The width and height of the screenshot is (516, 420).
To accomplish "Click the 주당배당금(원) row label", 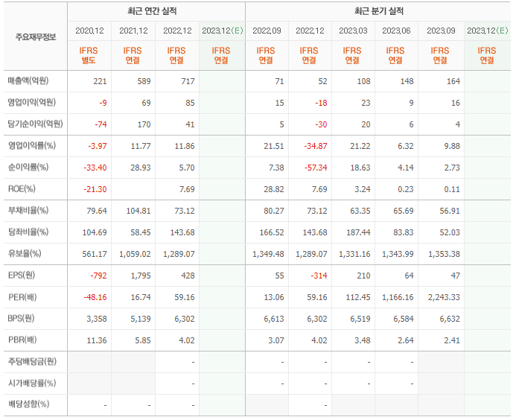I will (32, 361).
